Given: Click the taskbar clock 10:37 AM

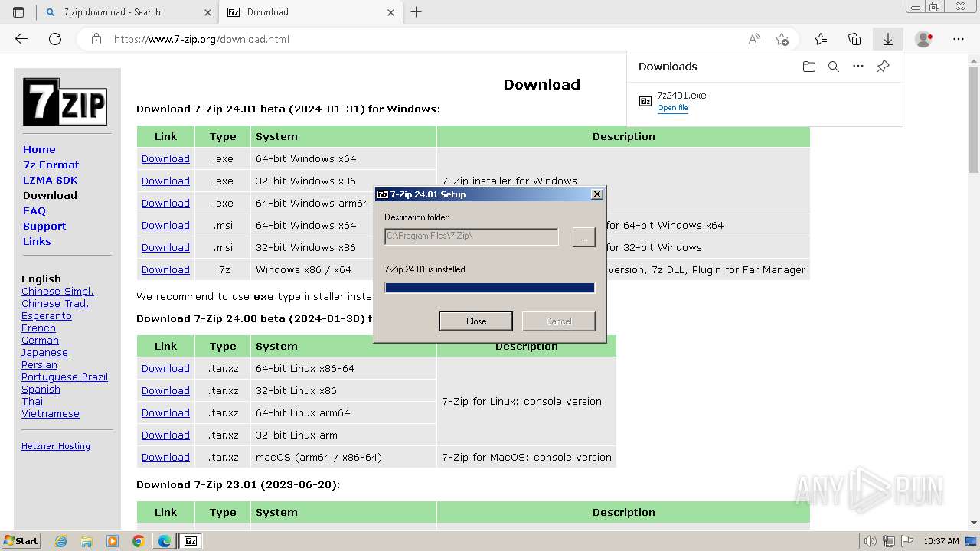Looking at the screenshot, I should pos(941,541).
